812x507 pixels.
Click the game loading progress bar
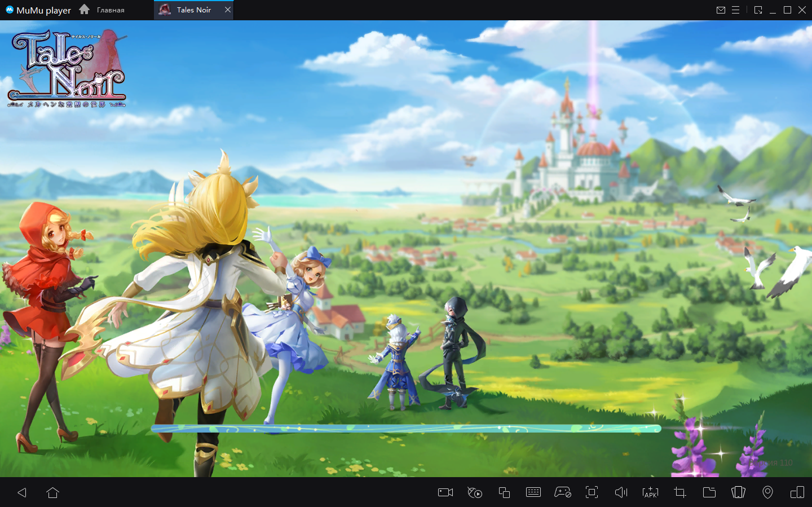pyautogui.click(x=406, y=429)
